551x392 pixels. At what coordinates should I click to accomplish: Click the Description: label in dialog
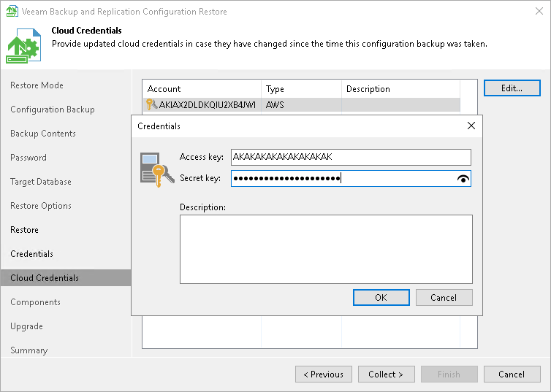202,207
